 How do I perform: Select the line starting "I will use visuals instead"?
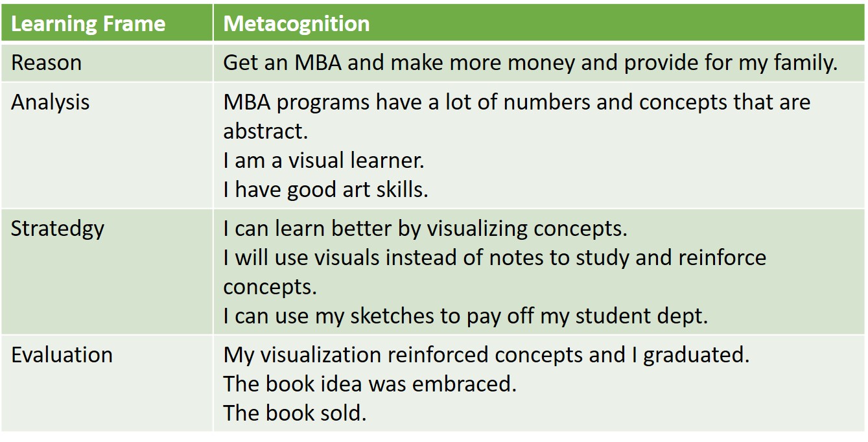(494, 257)
